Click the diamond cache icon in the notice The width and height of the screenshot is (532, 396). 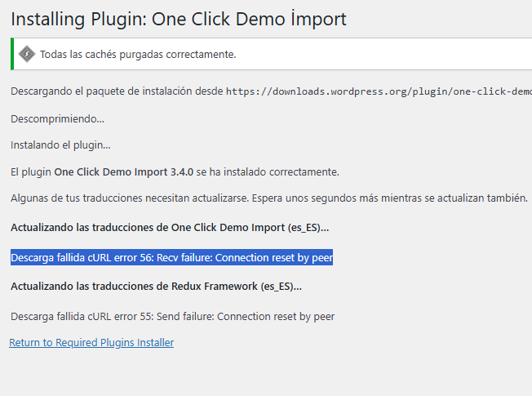click(x=27, y=54)
